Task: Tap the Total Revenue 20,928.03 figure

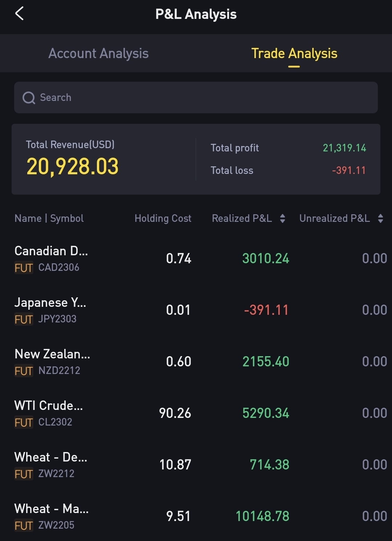Action: coord(73,167)
